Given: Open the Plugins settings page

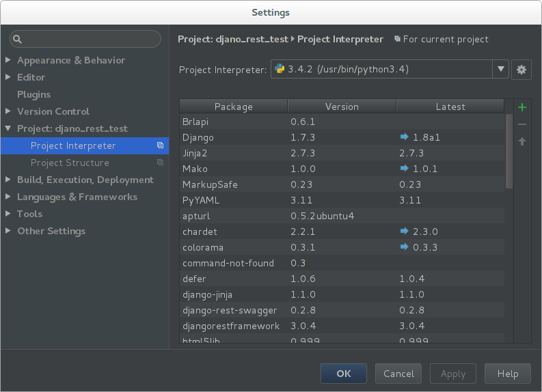Looking at the screenshot, I should tap(34, 94).
